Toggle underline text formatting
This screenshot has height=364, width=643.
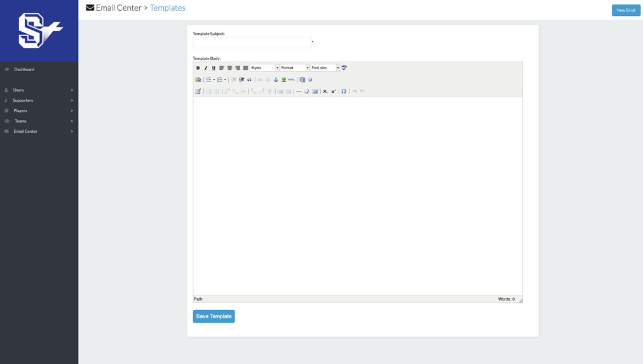click(213, 68)
